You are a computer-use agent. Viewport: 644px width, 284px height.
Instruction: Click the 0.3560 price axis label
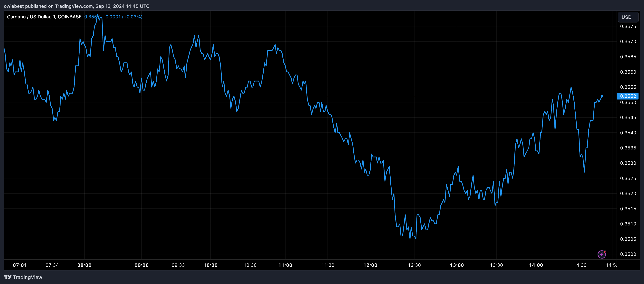click(x=628, y=72)
